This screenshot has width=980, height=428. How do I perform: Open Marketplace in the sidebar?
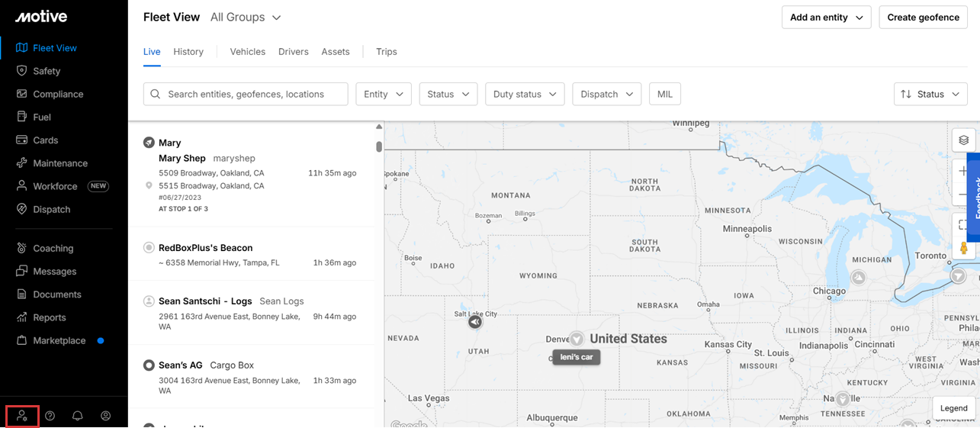click(59, 341)
